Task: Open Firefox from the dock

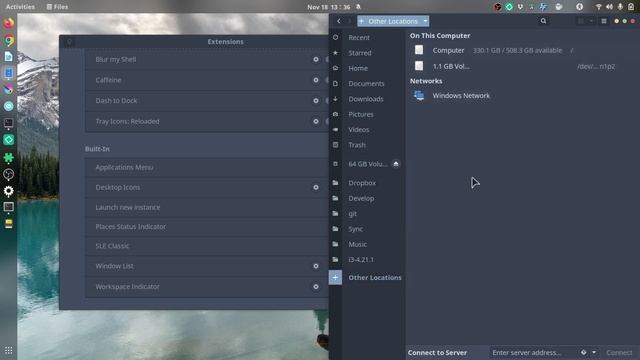Action: 9,23
